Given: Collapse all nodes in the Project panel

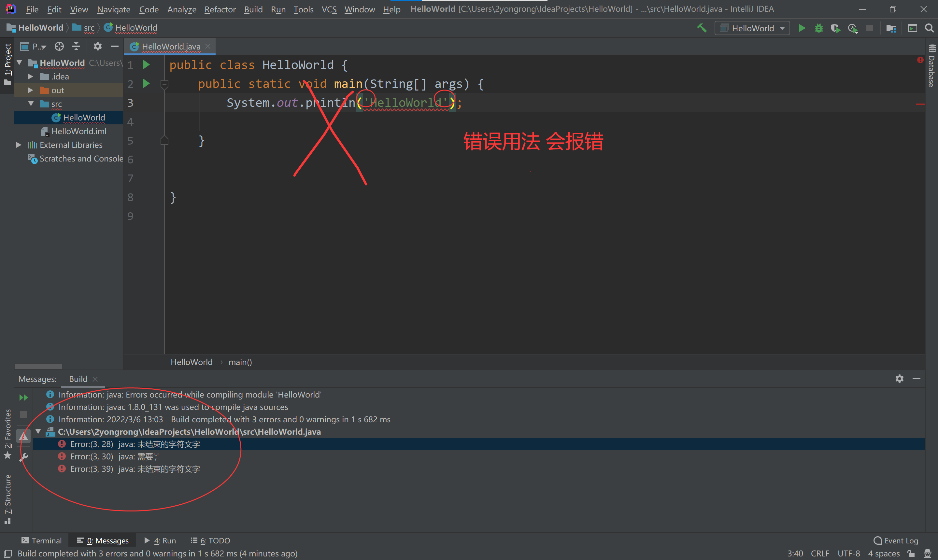Looking at the screenshot, I should [x=76, y=46].
